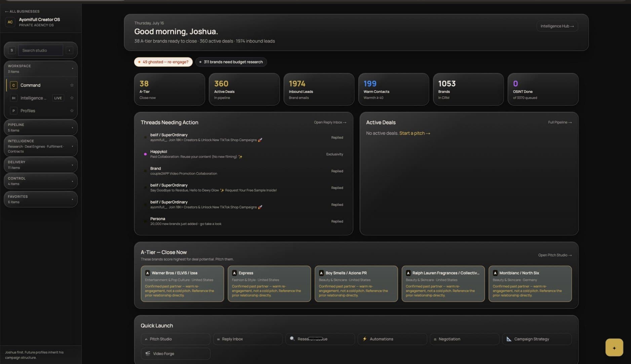
Task: Click the magnifier icon on Research Queue
Action: pos(292,339)
